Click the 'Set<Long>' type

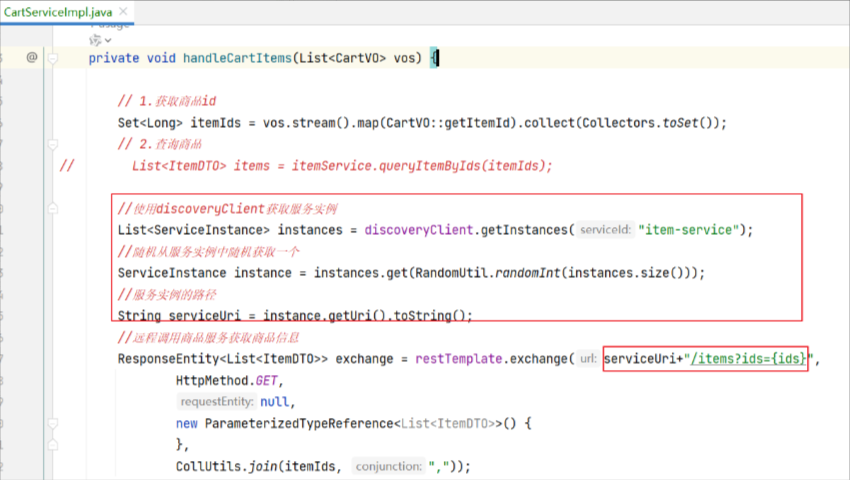pyautogui.click(x=150, y=123)
